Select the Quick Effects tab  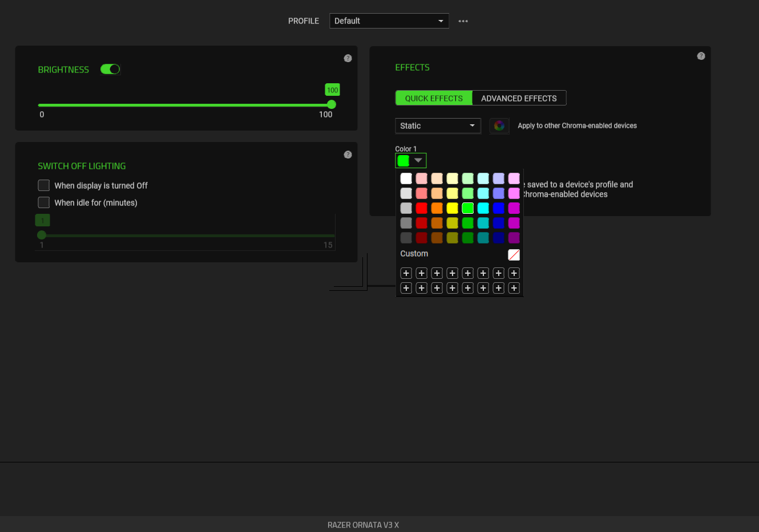(433, 98)
